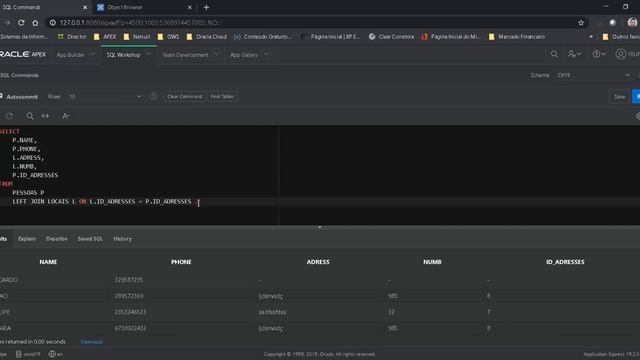
Task: Click the Oracle APEX logo
Action: point(23,54)
